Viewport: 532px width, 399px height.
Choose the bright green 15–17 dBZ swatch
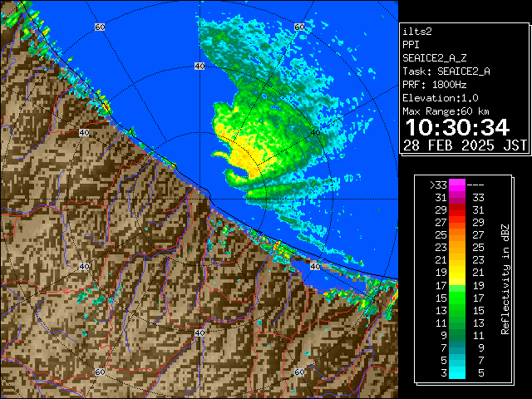[457, 298]
